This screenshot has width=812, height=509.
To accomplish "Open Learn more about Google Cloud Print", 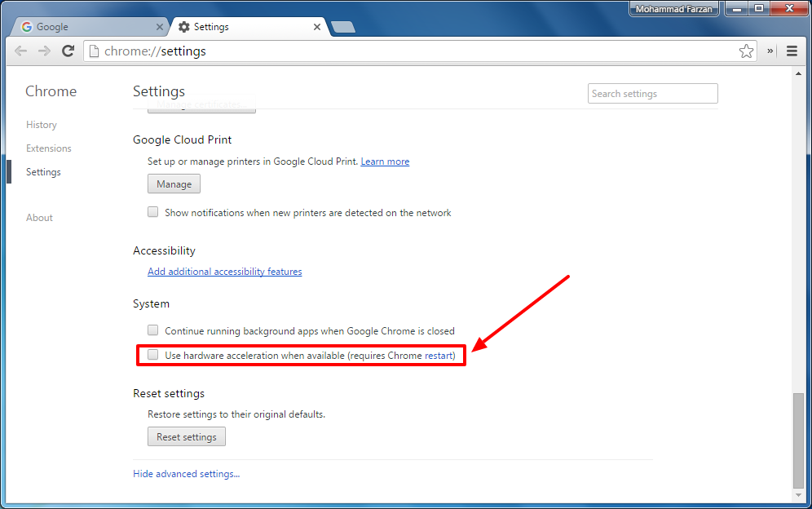I will [385, 162].
